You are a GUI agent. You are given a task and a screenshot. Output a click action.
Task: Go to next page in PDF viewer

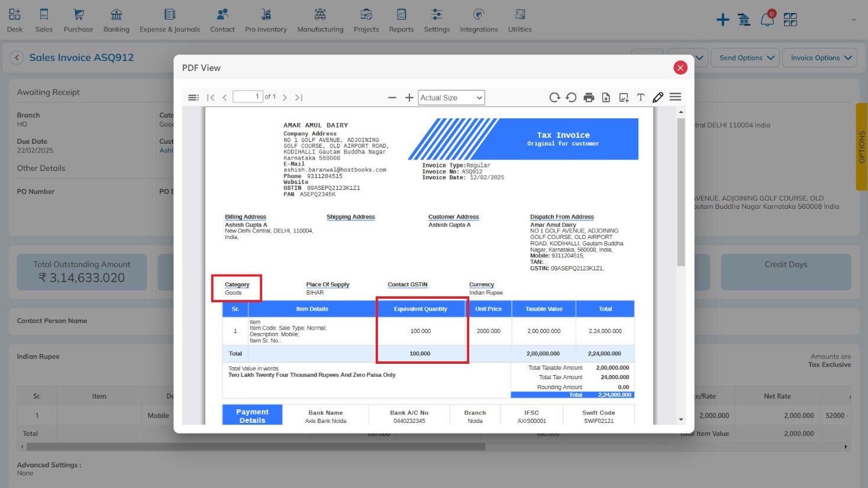(285, 98)
